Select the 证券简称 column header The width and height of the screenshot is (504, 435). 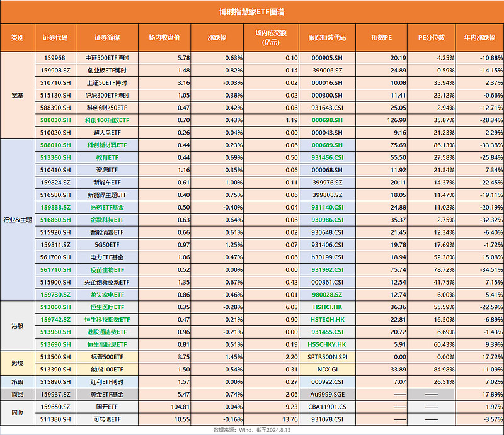click(x=107, y=38)
